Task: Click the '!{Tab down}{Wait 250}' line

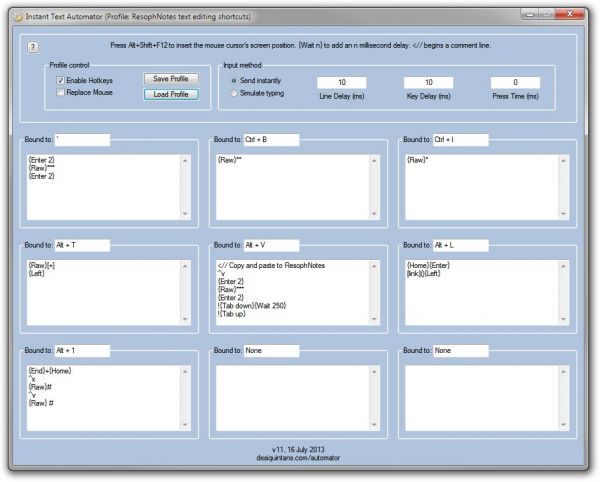Action: tap(252, 306)
